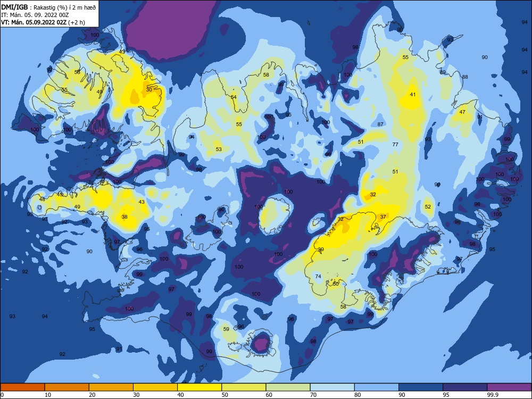Click the '95' legend scale label
The height and width of the screenshot is (399, 532).
tap(446, 395)
